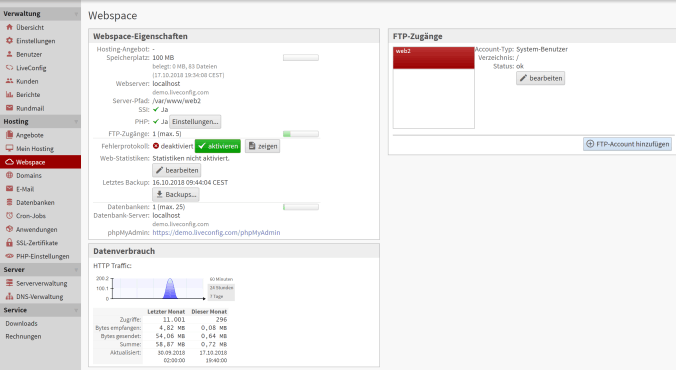Click the Speicherplatz usage bar

[x=301, y=57]
